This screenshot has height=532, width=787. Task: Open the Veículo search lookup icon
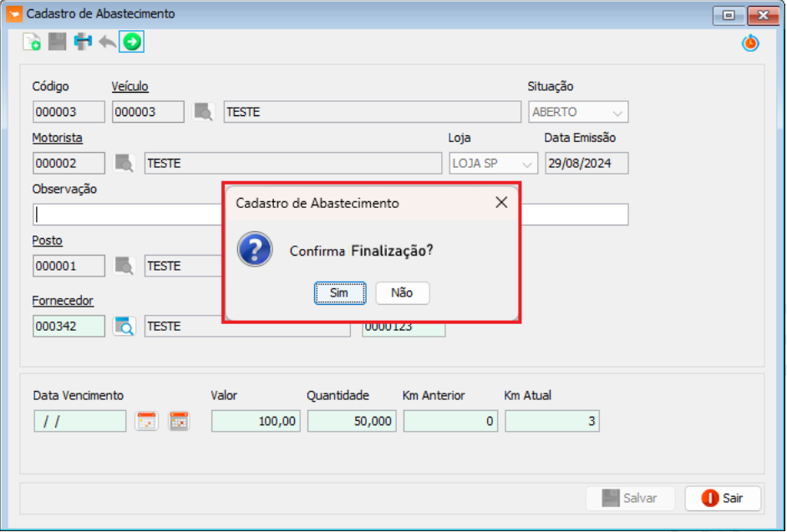(204, 112)
